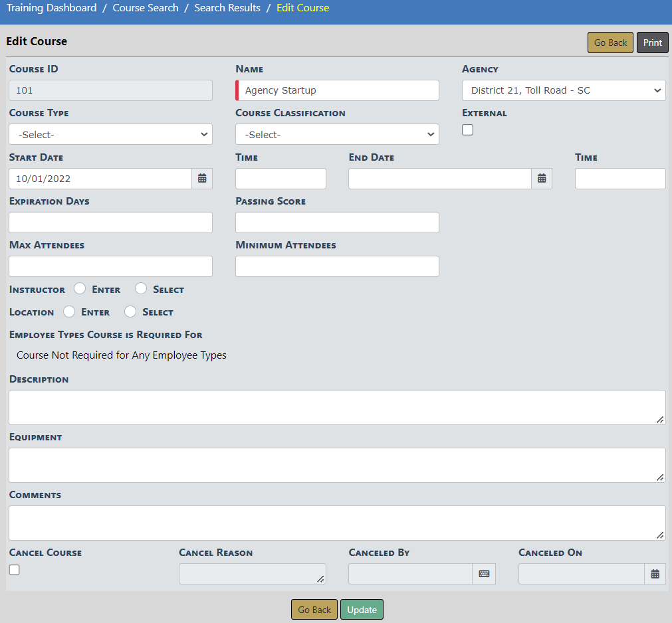
Task: Open the Start Date calendar picker
Action: [x=202, y=179]
